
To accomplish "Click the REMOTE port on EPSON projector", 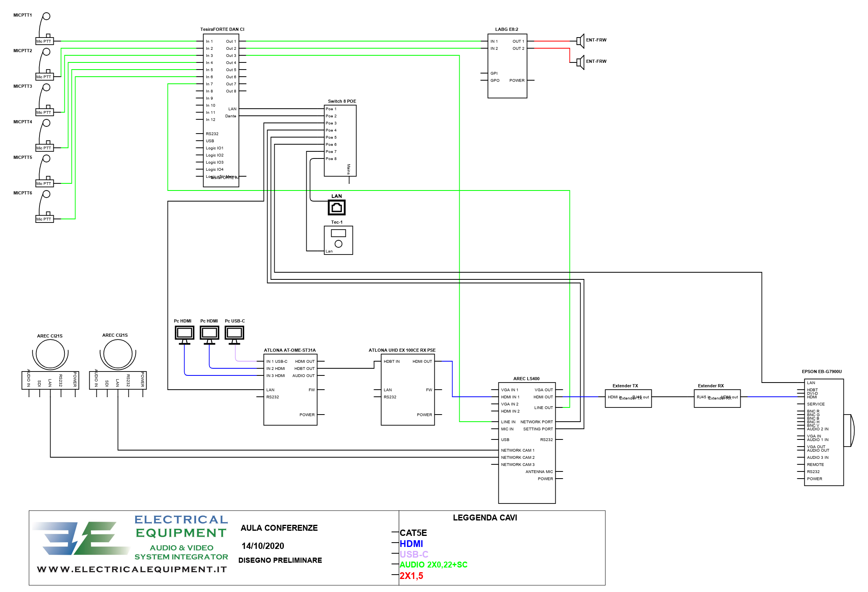I will 815,465.
